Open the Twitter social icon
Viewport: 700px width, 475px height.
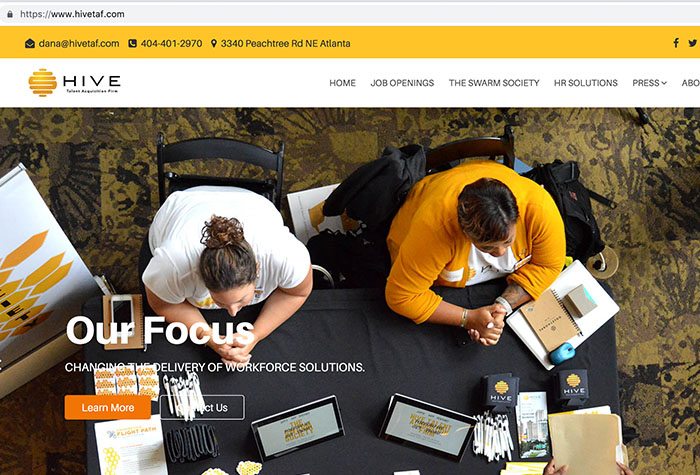(x=693, y=43)
